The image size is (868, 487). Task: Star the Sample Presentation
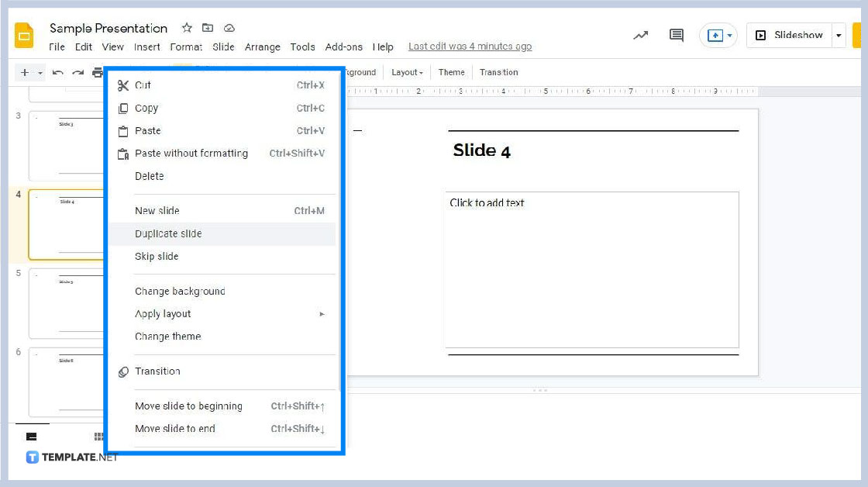(x=186, y=27)
